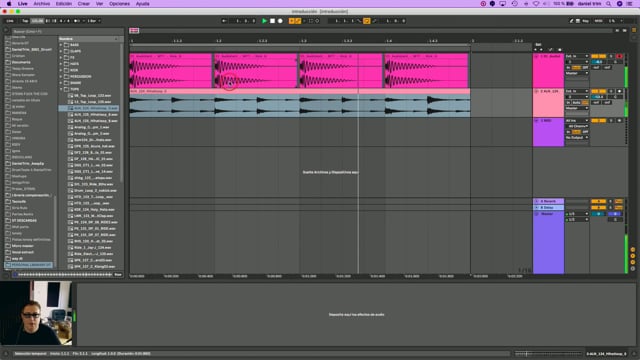The image size is (640, 360).
Task: Select the ST DESCARGAS folder in sidebar
Action: click(x=24, y=220)
